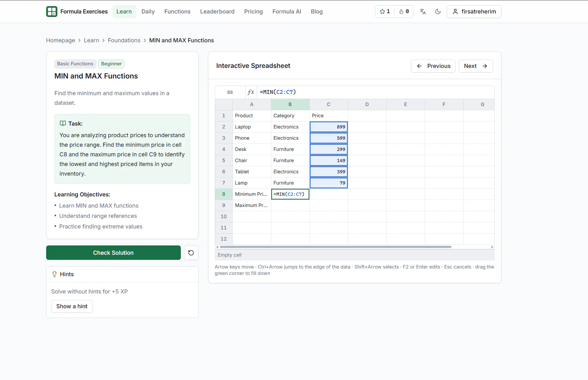This screenshot has width=588, height=380.
Task: Click the book icon beside Task
Action: click(63, 123)
